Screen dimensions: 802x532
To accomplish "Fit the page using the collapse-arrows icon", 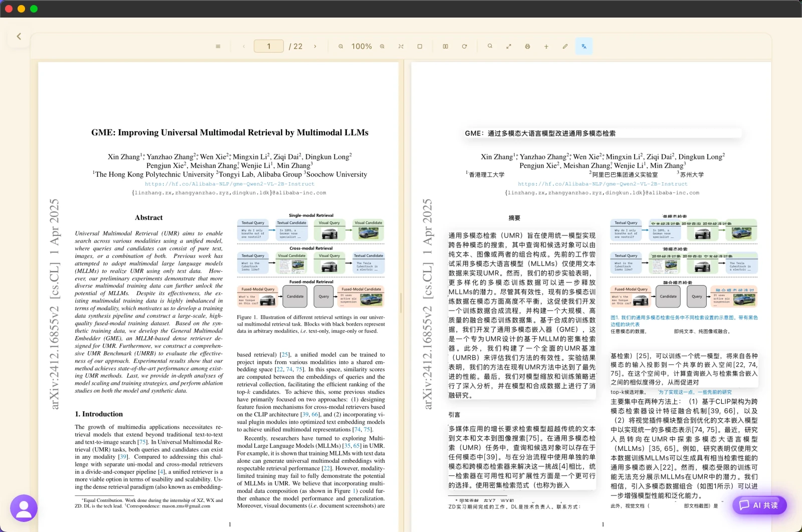I will pyautogui.click(x=401, y=47).
